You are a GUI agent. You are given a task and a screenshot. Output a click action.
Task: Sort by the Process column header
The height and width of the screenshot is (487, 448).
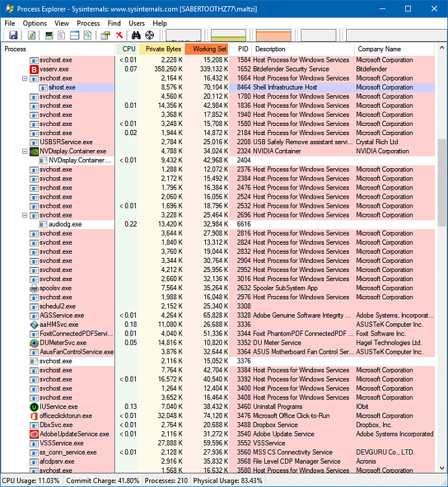pos(58,49)
